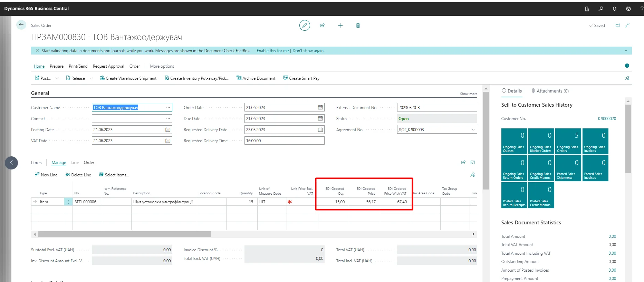Screen dimensions: 644x282
Task: Expand the Agreement No. dropdown
Action: (473, 130)
